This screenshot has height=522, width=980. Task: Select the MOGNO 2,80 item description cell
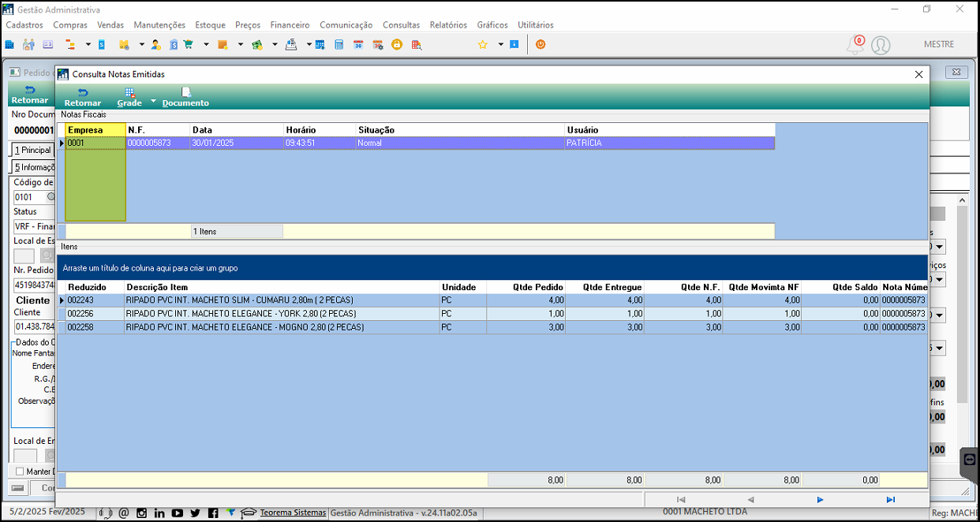282,327
